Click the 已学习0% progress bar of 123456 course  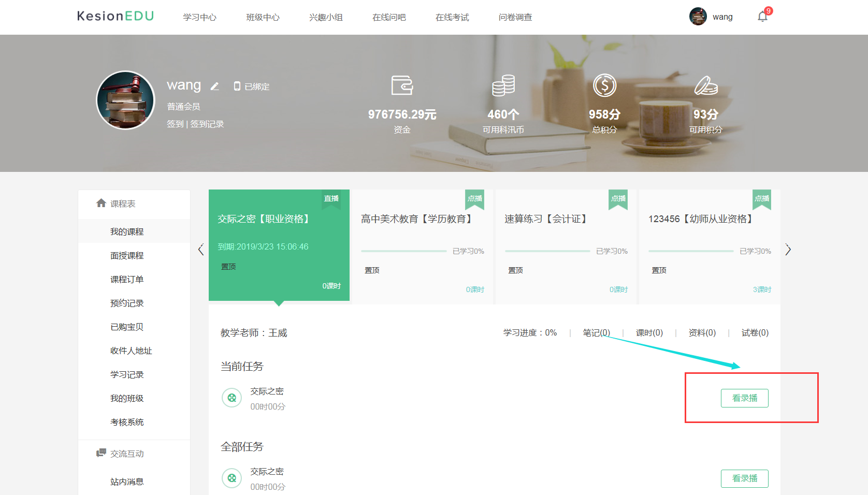tap(691, 251)
